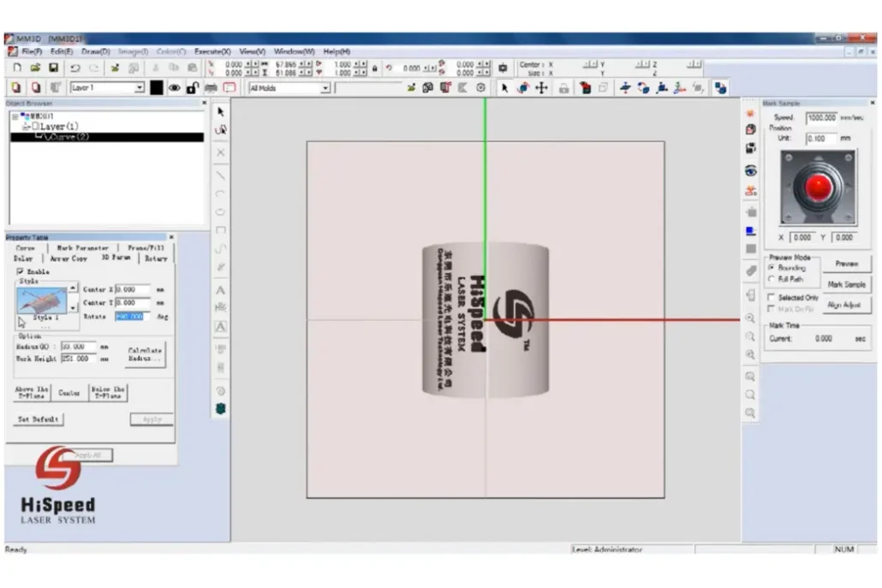Viewport: 882px width, 588px height.
Task: Click the red frame icon after printer
Action: point(229,87)
